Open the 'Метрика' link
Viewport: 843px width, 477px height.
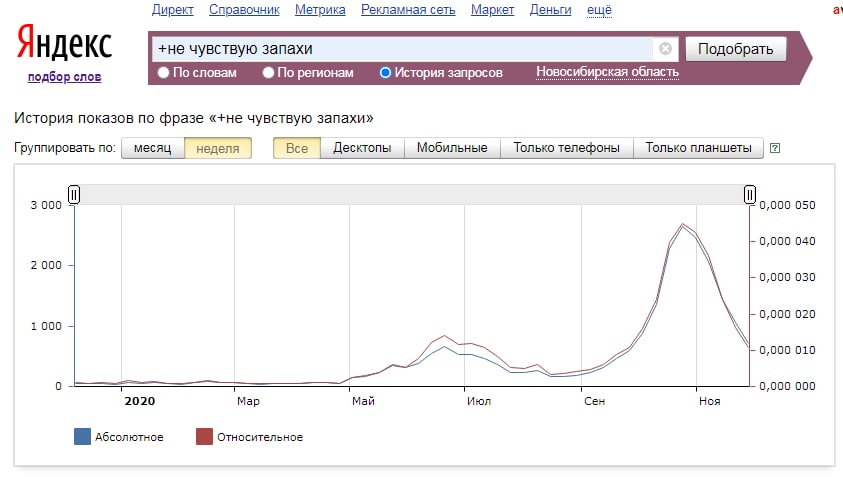pyautogui.click(x=320, y=10)
